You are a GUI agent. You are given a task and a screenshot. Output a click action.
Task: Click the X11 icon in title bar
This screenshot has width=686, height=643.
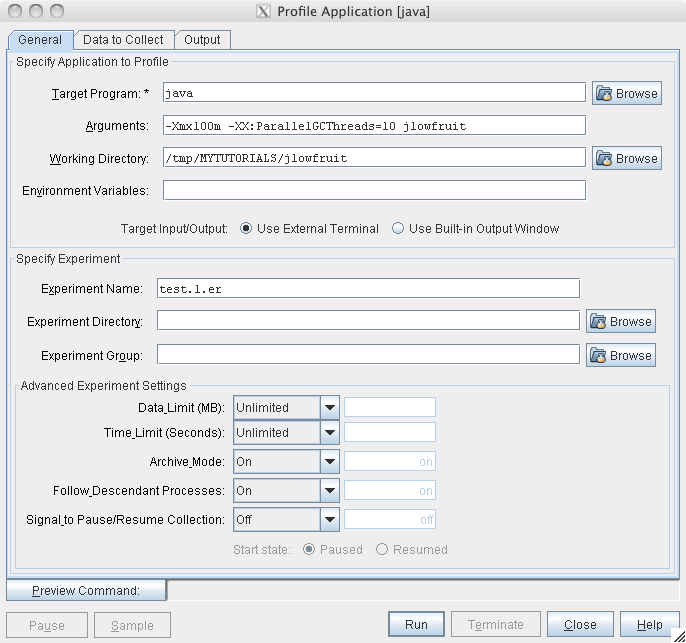point(263,11)
